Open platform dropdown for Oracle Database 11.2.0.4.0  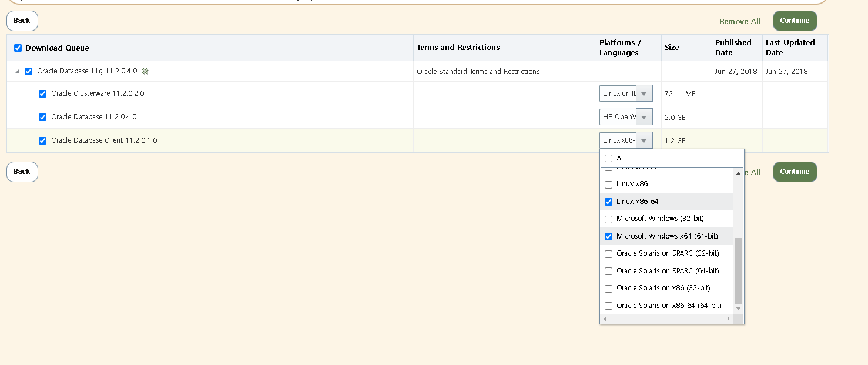click(x=644, y=117)
